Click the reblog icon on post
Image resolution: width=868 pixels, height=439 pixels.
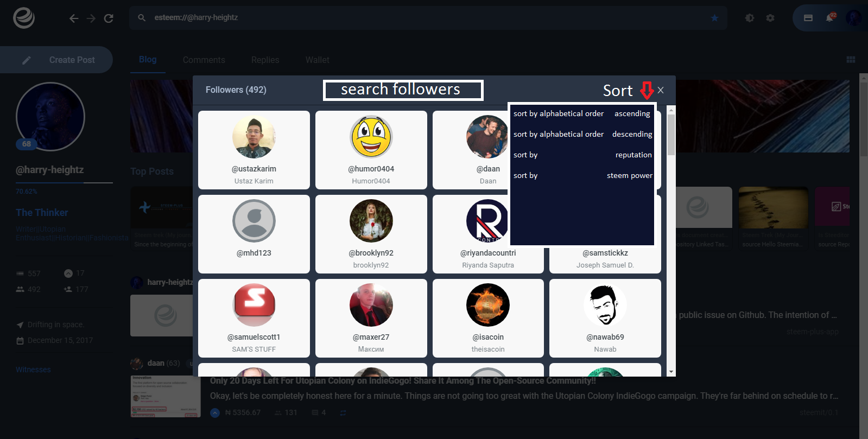[x=343, y=413]
